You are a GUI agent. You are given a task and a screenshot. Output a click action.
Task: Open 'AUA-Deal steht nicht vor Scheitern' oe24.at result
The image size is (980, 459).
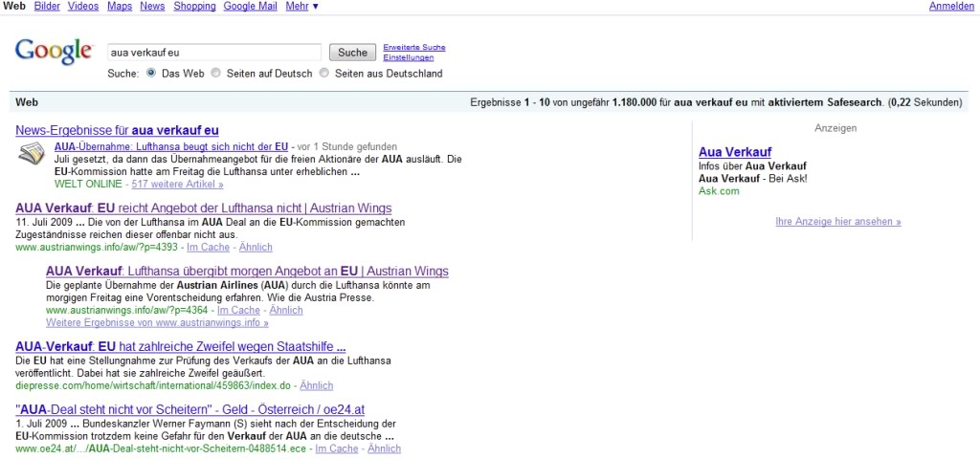pyautogui.click(x=190, y=410)
